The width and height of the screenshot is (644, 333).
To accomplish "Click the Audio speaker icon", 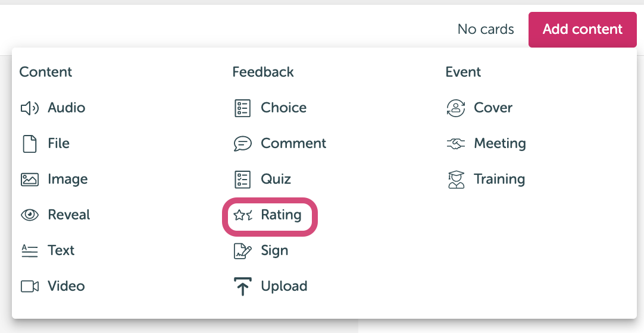I will 30,108.
